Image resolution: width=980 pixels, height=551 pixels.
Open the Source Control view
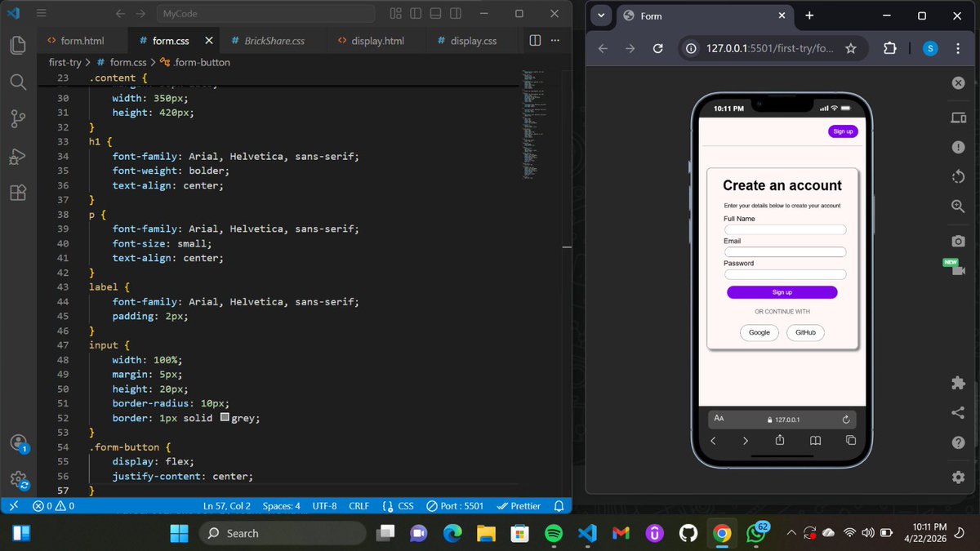pyautogui.click(x=17, y=119)
